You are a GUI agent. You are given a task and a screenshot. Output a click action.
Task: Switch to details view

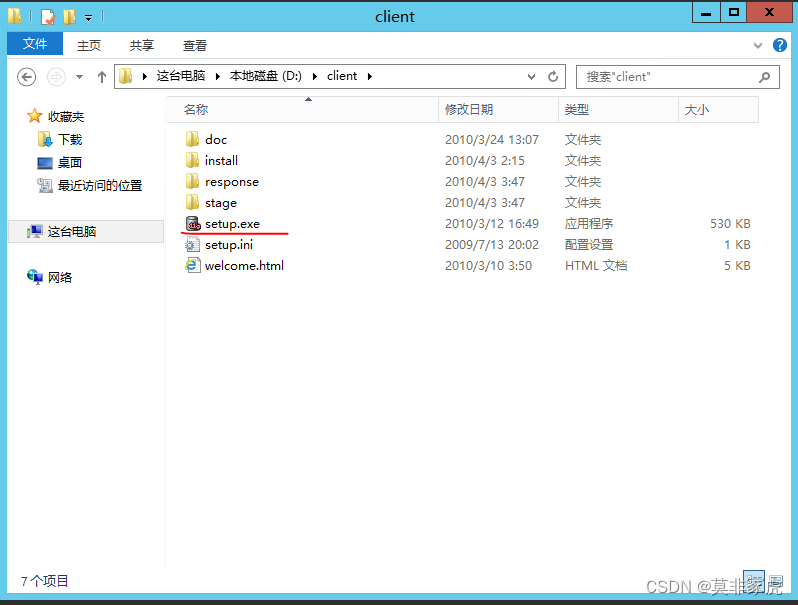coord(754,581)
